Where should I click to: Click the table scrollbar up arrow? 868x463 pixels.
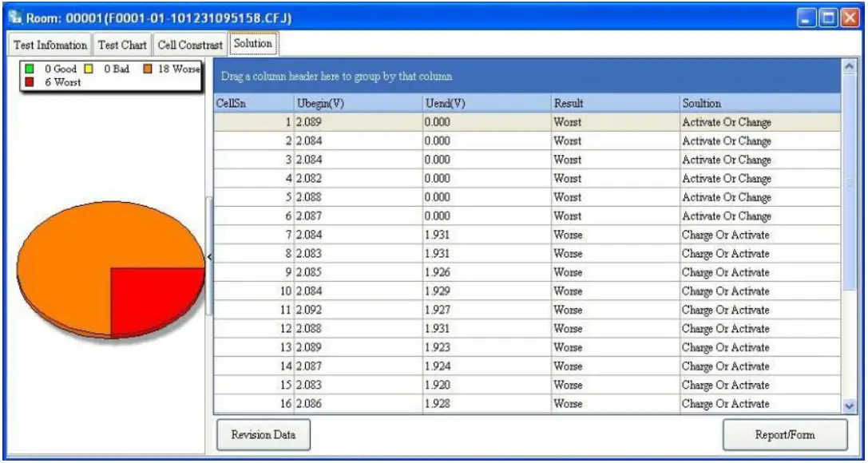point(849,65)
